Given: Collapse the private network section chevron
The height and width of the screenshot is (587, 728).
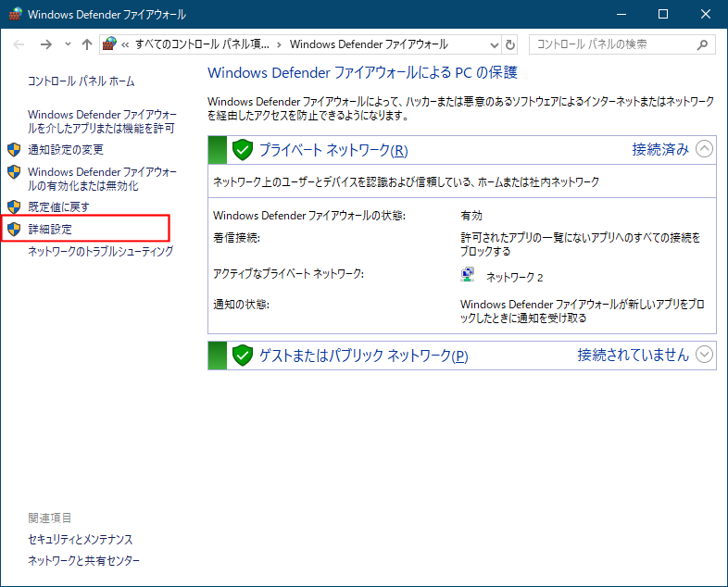Looking at the screenshot, I should (x=704, y=149).
